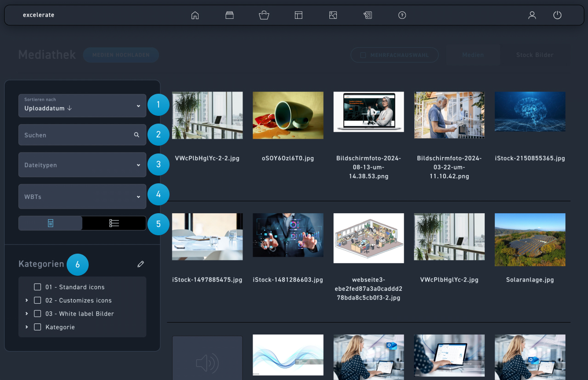Click the layout template icon

(x=299, y=15)
